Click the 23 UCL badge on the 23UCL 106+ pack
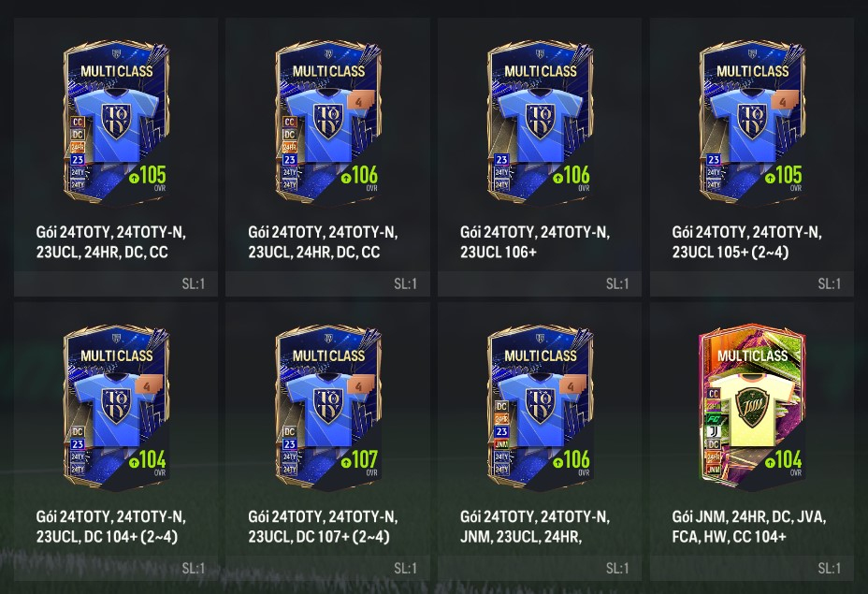The width and height of the screenshot is (868, 594). (x=501, y=160)
